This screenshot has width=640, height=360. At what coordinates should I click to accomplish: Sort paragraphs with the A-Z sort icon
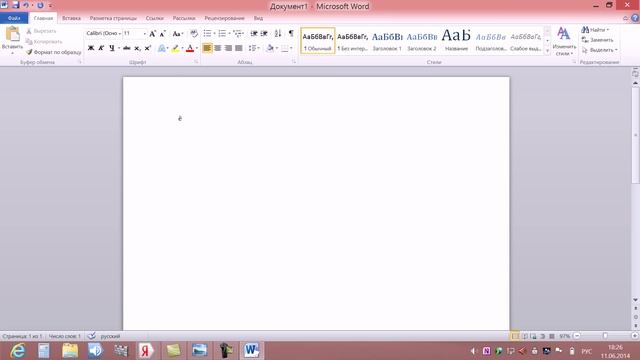coord(278,33)
